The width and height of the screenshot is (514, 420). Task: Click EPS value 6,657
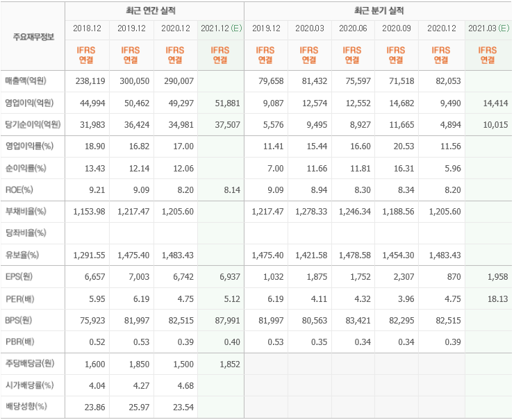pyautogui.click(x=94, y=277)
